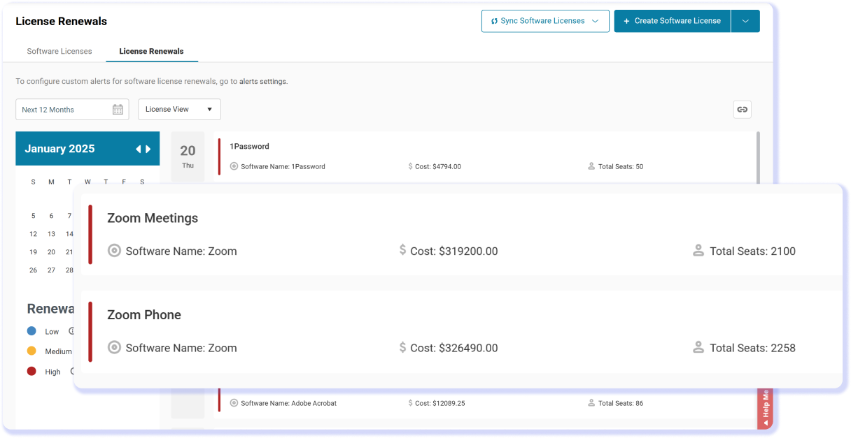Open the Sync Software Licenses dropdown
The width and height of the screenshot is (851, 438).
tap(545, 21)
